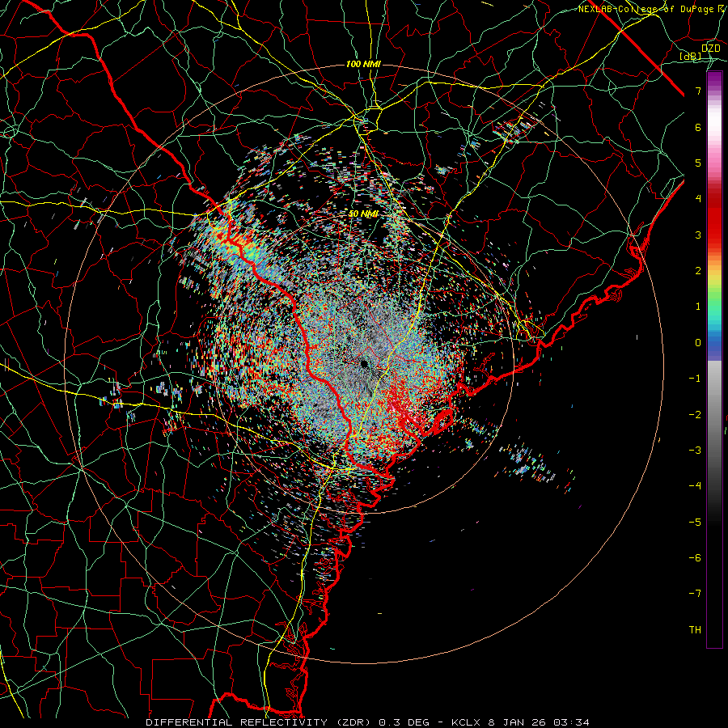Screen dimensions: 728x728
Task: Click the TH threshold label on the scale
Action: tap(695, 630)
